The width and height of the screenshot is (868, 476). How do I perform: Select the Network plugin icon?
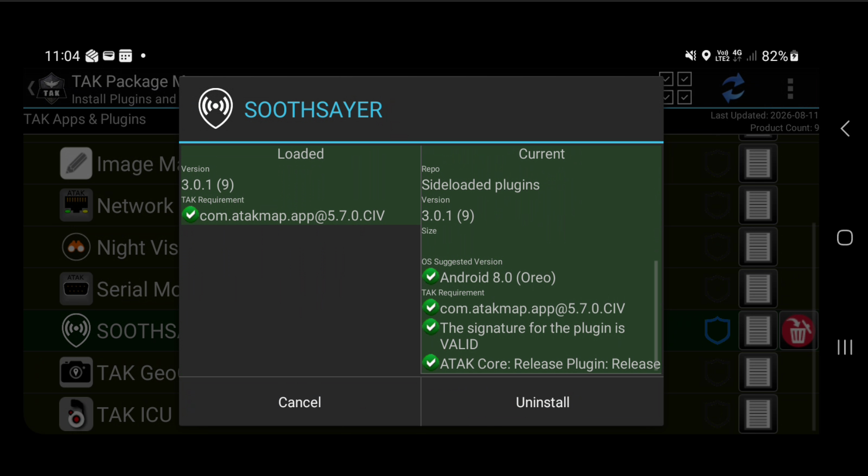(x=76, y=205)
